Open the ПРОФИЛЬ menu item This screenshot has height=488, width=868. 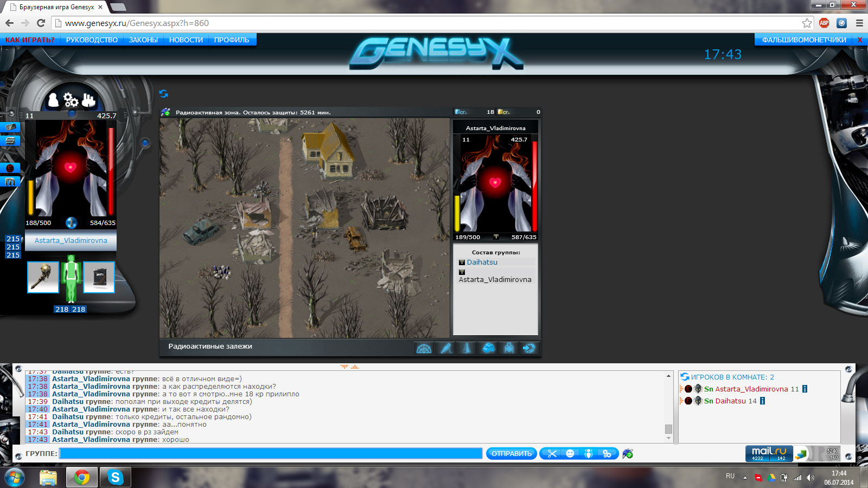click(x=232, y=40)
